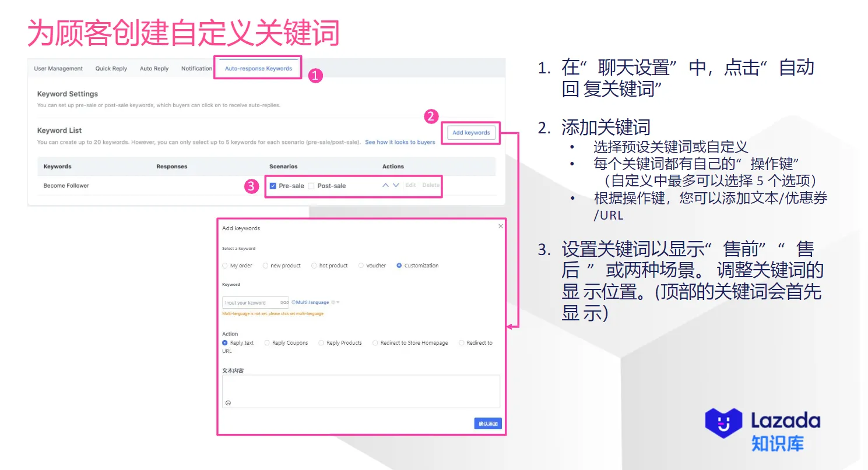868x470 pixels.
Task: Click the Multi-language globe icon
Action: (x=294, y=302)
